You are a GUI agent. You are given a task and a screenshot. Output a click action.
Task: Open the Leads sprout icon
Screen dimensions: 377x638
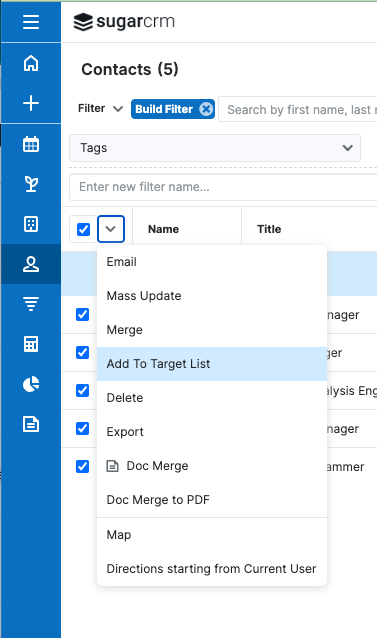(31, 184)
